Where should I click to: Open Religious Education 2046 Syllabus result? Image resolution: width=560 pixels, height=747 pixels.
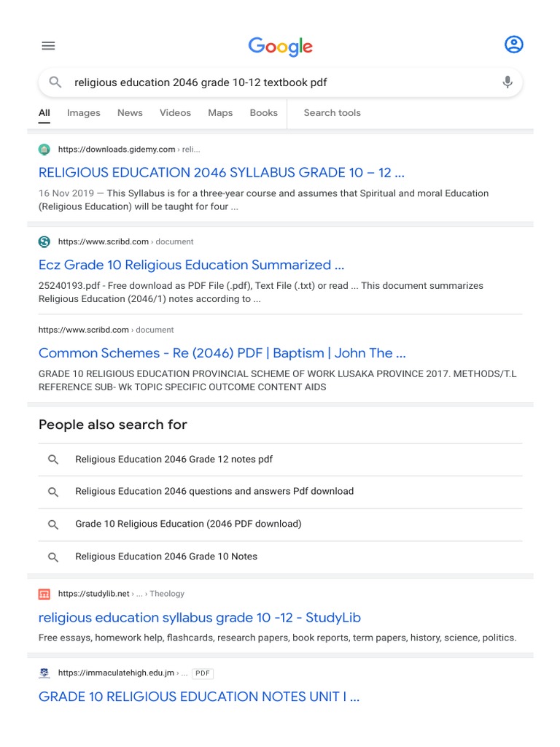tap(221, 173)
